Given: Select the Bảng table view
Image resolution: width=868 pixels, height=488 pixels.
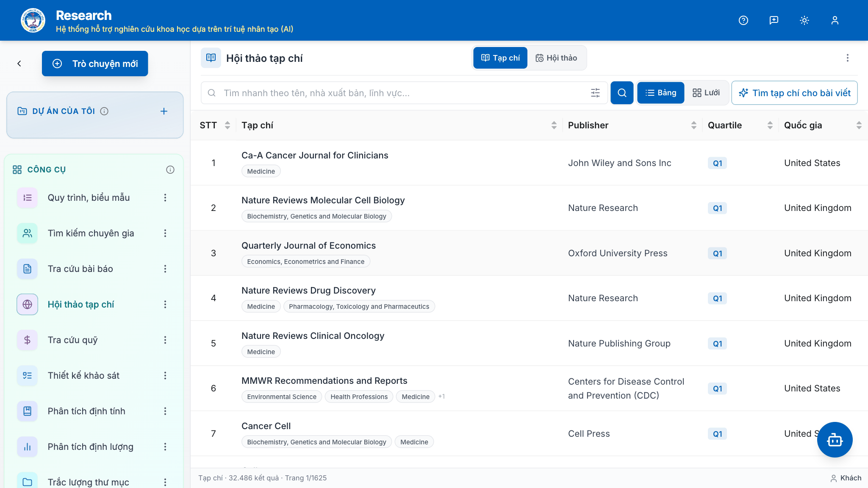Looking at the screenshot, I should pyautogui.click(x=661, y=93).
